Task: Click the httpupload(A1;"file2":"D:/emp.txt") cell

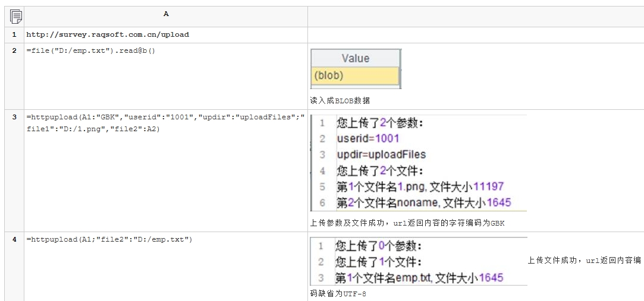Action: tap(109, 239)
